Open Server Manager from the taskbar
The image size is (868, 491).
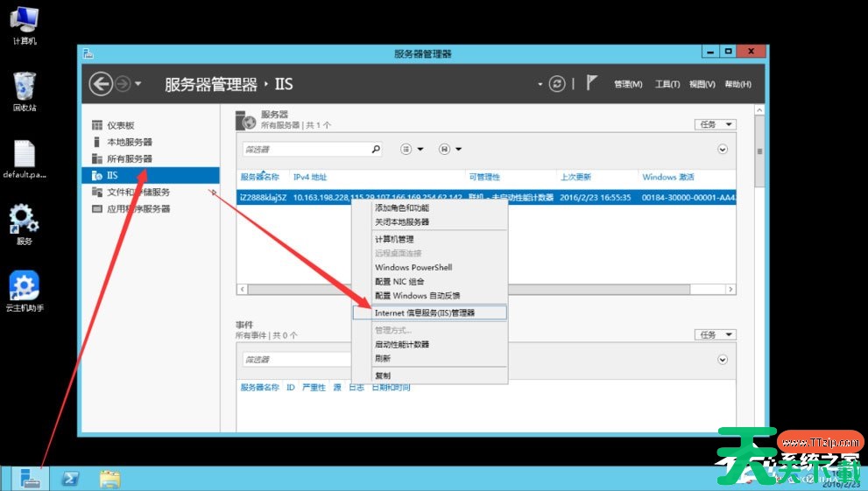click(x=30, y=478)
